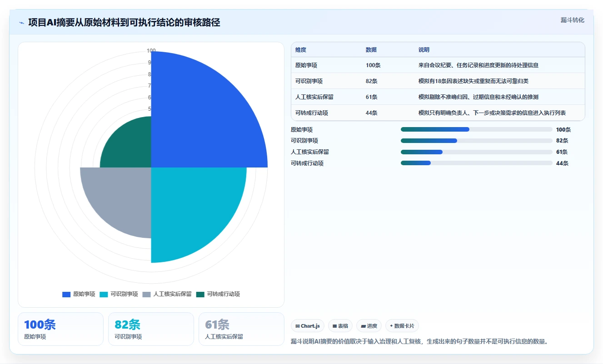Open the 61条 人工核实后保留 data card
Viewport: 603px width, 364px height.
[x=241, y=329]
